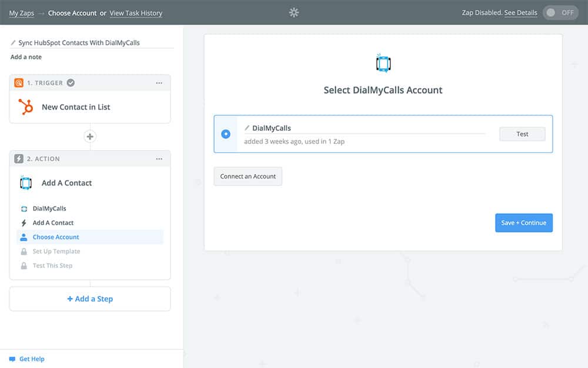Collapse the 1. Trigger step header
Screen dimensions: 588x368
coord(45,83)
